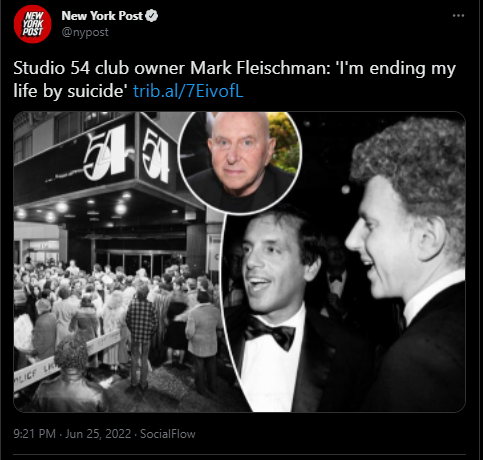Click the 54 marquee sign in photo
Screen dimensions: 483x460
point(127,153)
